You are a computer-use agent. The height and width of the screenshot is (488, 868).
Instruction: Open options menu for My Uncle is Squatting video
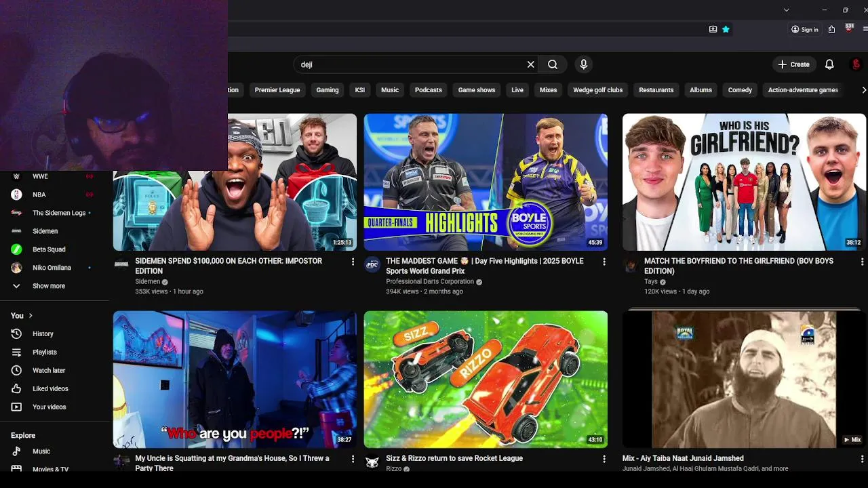point(353,459)
